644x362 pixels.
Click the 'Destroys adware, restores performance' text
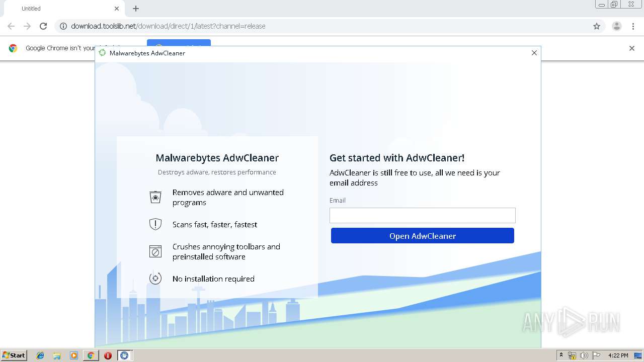pos(217,172)
